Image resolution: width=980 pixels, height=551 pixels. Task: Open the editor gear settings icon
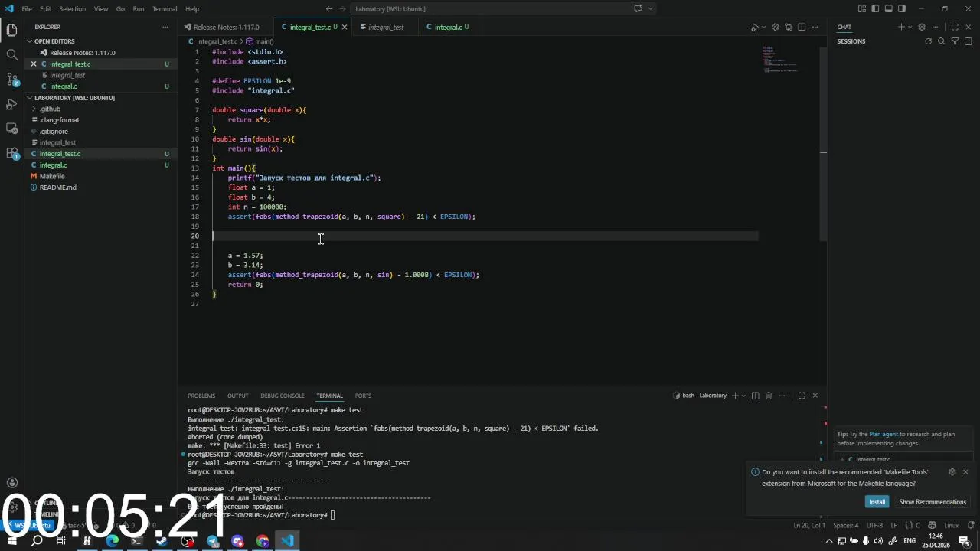[x=775, y=27]
